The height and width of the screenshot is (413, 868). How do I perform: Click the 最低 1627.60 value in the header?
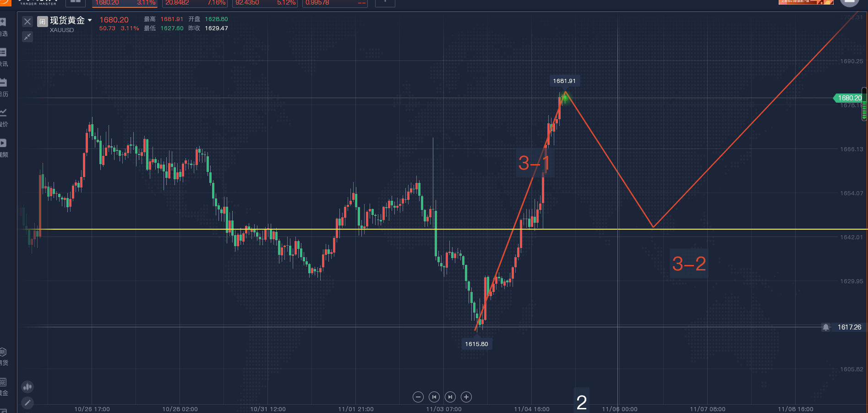click(x=172, y=28)
